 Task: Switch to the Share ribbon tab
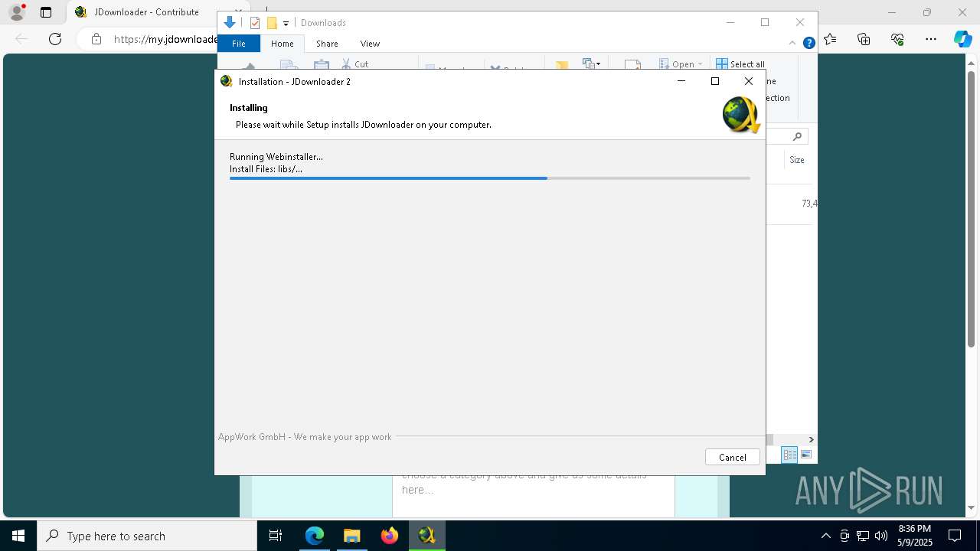click(x=327, y=44)
